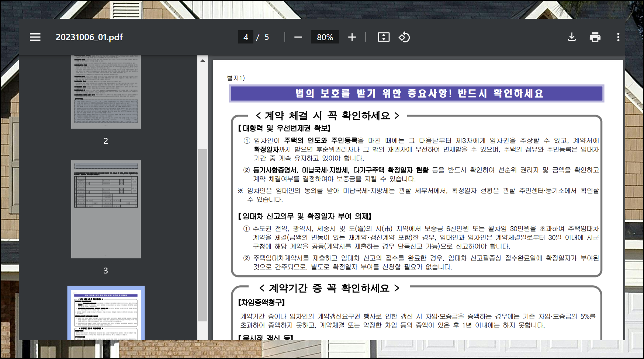Screen dimensions: 644x359
Task: Open the more actions three-dot menu
Action: 618,37
